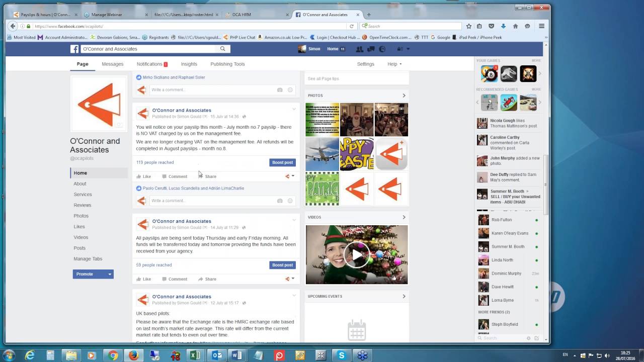Show more bookmarks toolbar items chevron
The image size is (644, 362).
546,37
